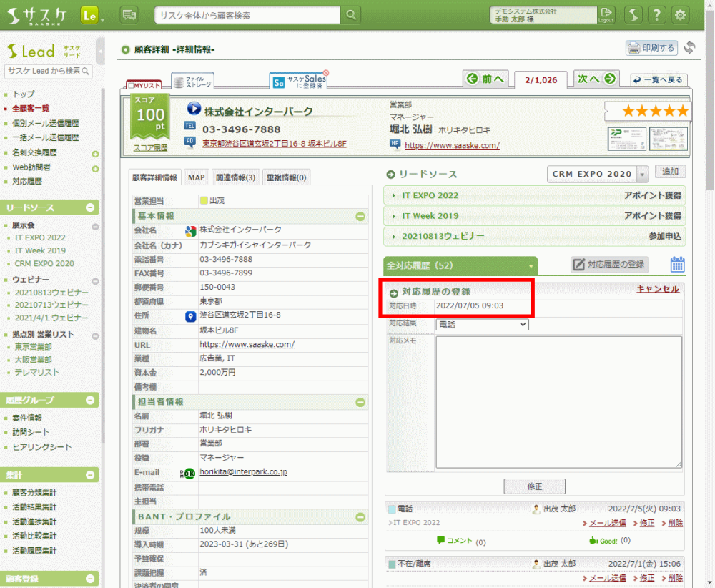The image size is (715, 588).
Task: Collapse the 展示会 tree group
Action: [95, 227]
